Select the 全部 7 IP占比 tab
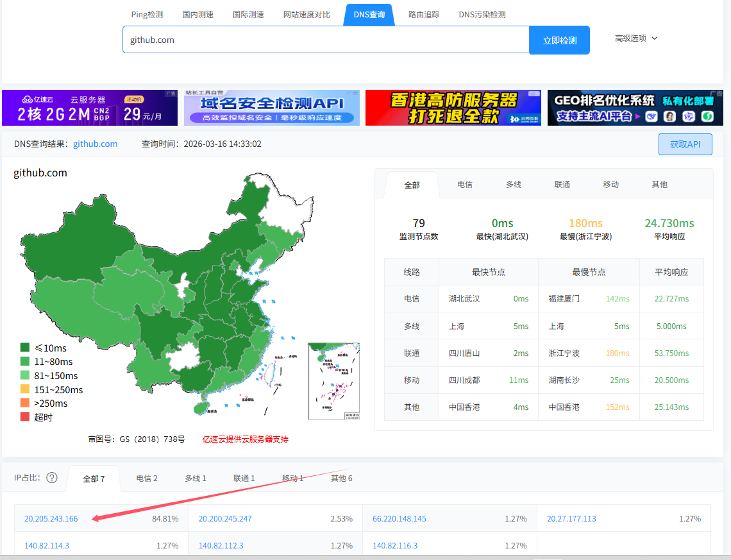Image resolution: width=731 pixels, height=560 pixels. point(94,479)
